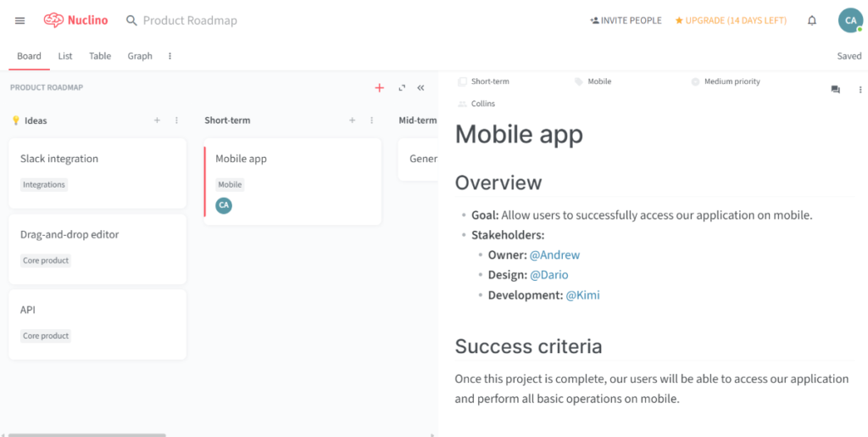Open the hamburger main menu

click(x=20, y=20)
